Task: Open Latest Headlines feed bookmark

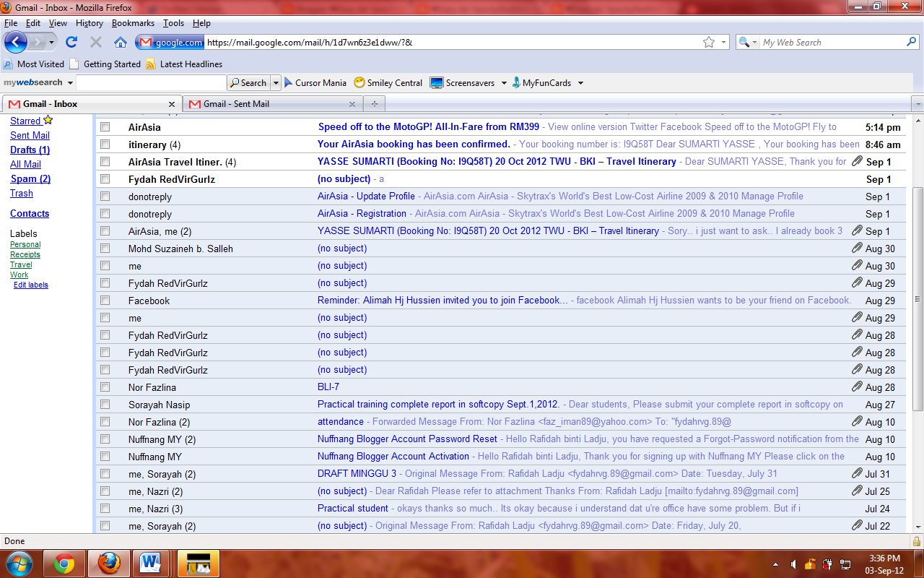Action: [184, 64]
